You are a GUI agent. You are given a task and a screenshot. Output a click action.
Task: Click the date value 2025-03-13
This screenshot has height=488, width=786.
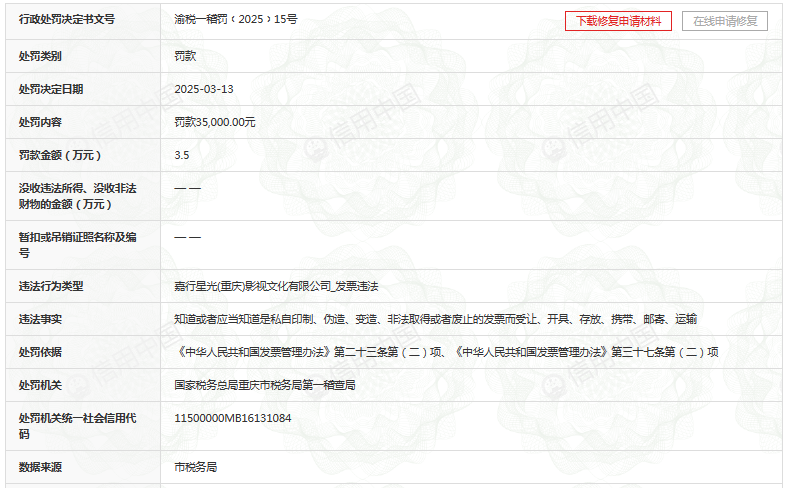point(203,89)
